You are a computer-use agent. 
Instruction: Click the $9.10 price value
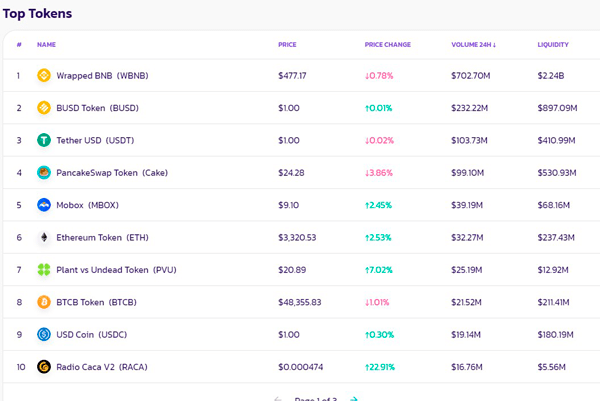289,205
